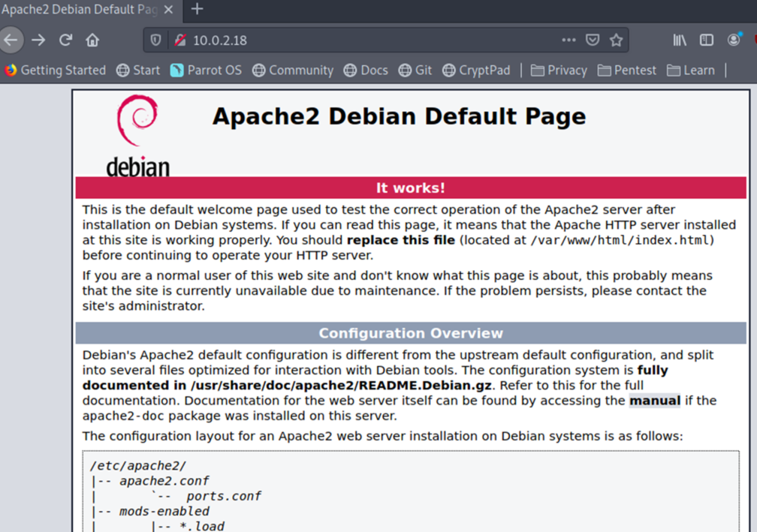
Task: Expand the Pentest bookmarks folder
Action: click(x=626, y=71)
